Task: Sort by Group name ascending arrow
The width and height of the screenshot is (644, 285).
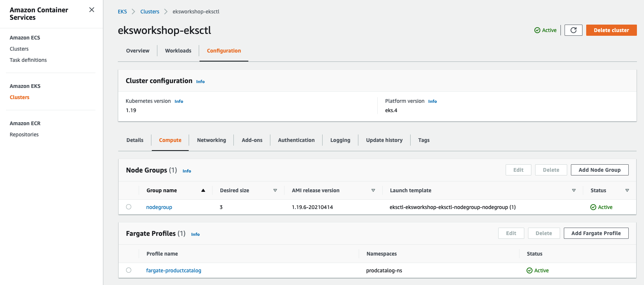Action: click(203, 190)
